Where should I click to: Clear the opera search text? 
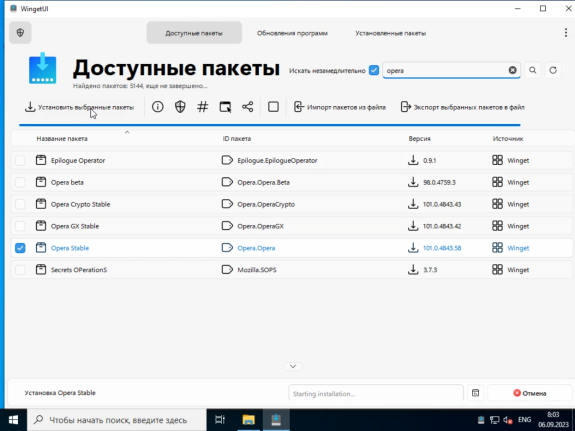512,70
